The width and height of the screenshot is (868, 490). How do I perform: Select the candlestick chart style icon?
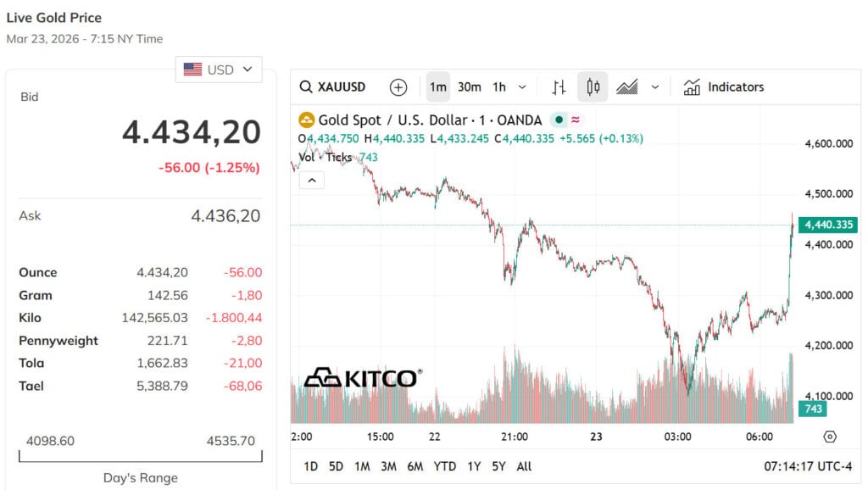click(593, 87)
